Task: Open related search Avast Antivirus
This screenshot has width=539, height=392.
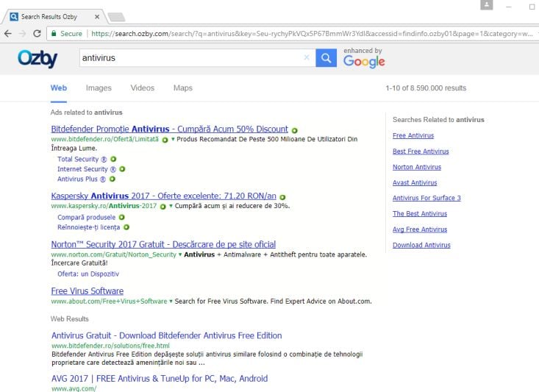Action: 415,182
